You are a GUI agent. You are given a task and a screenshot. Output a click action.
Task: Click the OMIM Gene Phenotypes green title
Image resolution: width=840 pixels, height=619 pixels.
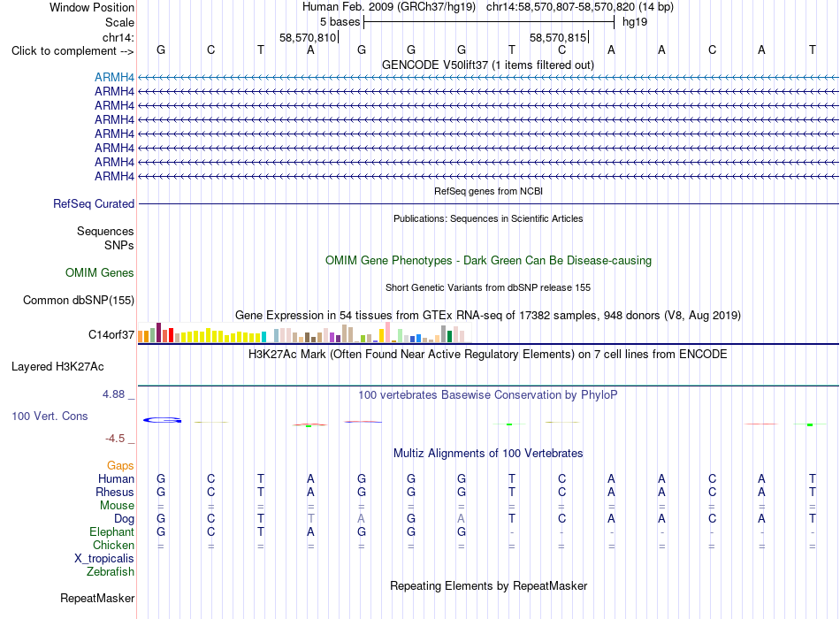[489, 261]
